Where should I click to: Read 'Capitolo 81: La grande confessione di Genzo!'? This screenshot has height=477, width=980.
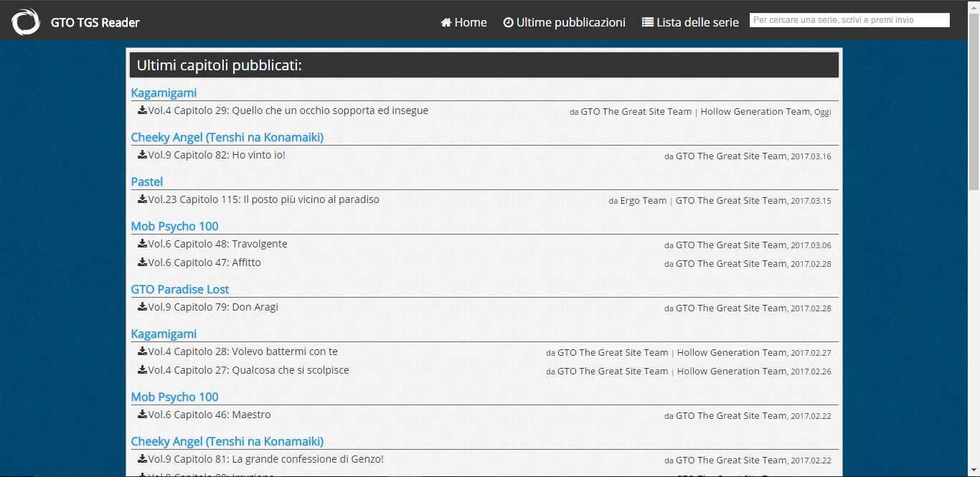pyautogui.click(x=266, y=459)
